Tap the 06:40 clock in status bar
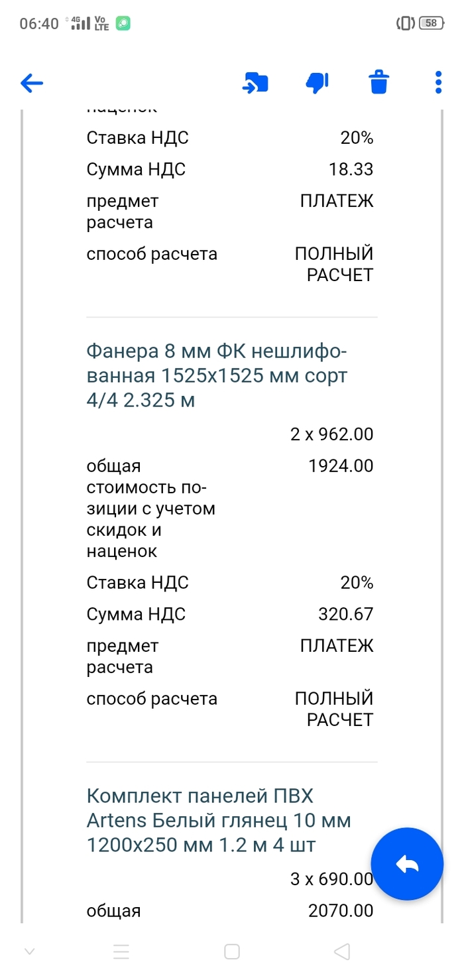This screenshot has width=464, height=980. (x=39, y=23)
